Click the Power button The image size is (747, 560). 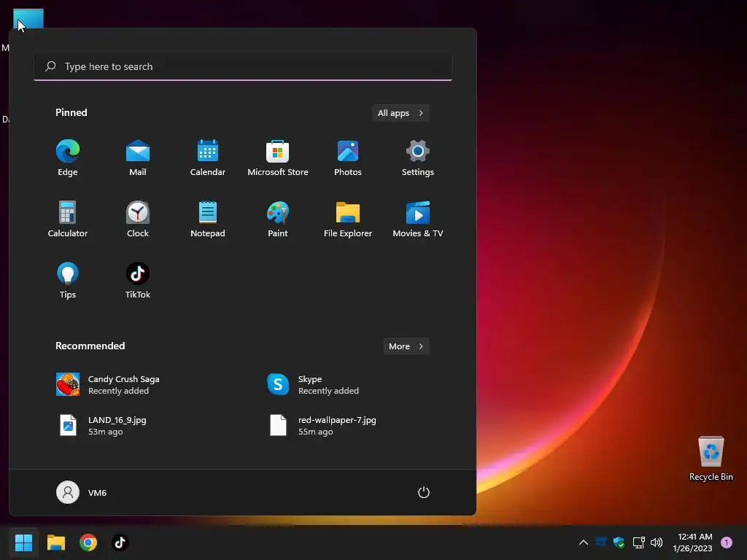tap(424, 492)
